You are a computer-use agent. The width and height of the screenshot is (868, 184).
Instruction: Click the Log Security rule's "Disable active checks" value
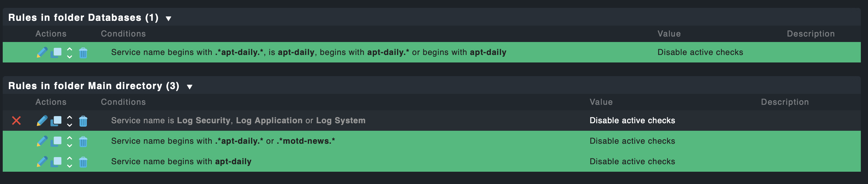coord(632,121)
